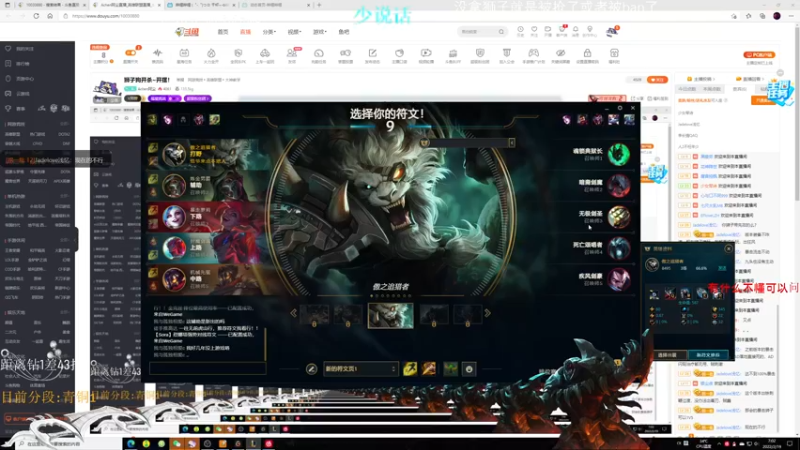Open the gamepad icon in streamer toolbar
The image size is (800, 450).
[533, 53]
